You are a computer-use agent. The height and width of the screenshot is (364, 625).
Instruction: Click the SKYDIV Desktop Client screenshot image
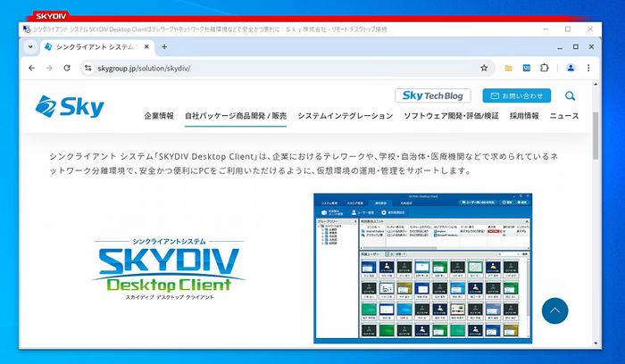coord(423,269)
